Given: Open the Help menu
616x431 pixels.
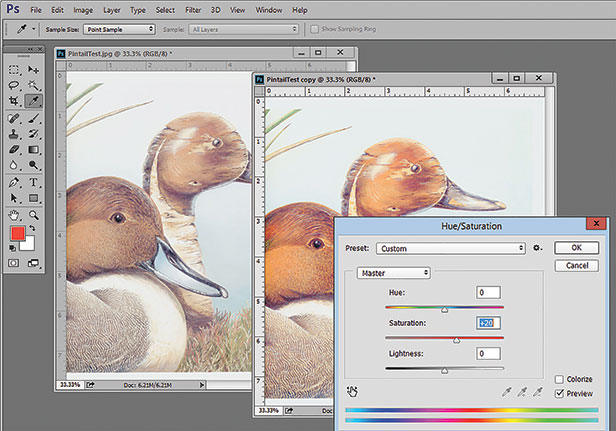Looking at the screenshot, I should click(x=300, y=10).
